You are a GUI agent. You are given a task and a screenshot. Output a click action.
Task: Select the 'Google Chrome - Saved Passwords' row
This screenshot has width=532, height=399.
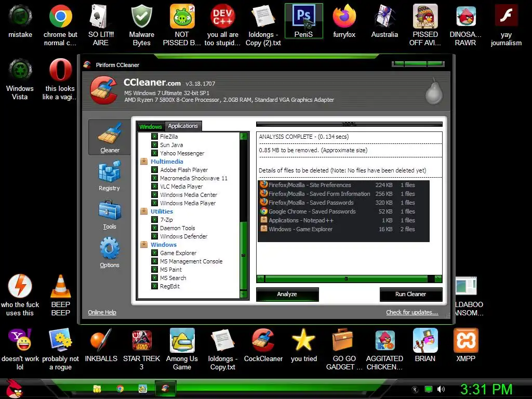(343, 211)
